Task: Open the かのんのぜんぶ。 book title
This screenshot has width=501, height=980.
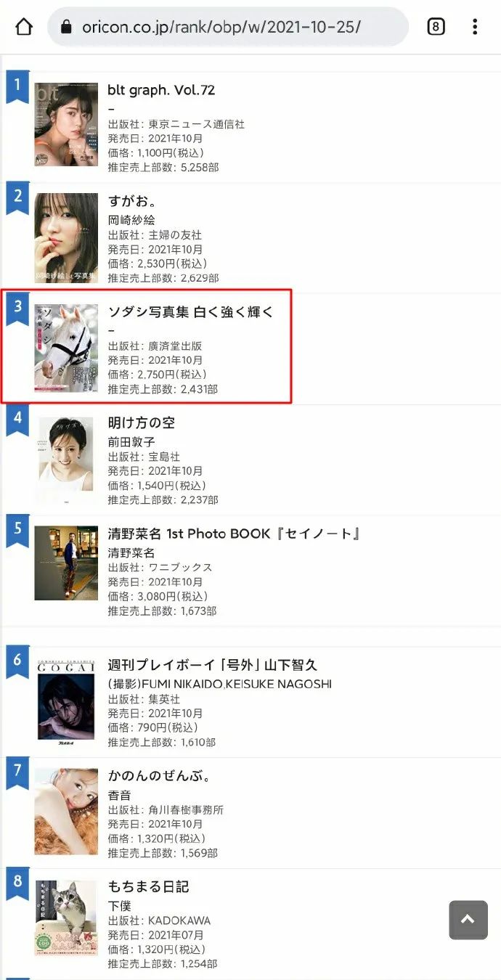Action: [x=159, y=776]
